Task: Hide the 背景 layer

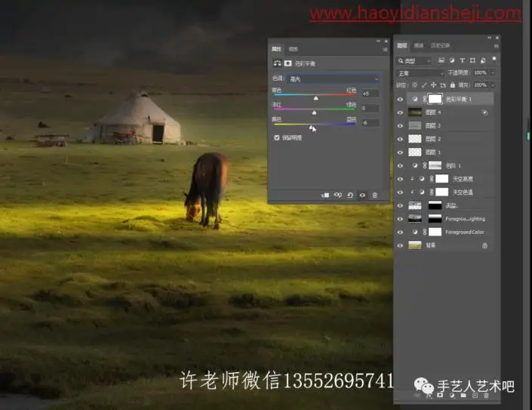Action: tap(401, 245)
